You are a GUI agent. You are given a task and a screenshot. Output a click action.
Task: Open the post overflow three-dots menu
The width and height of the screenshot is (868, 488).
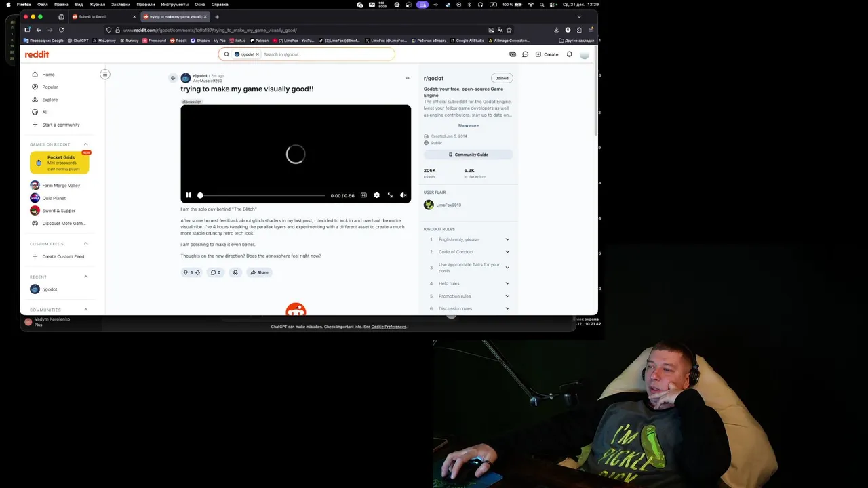pos(408,78)
